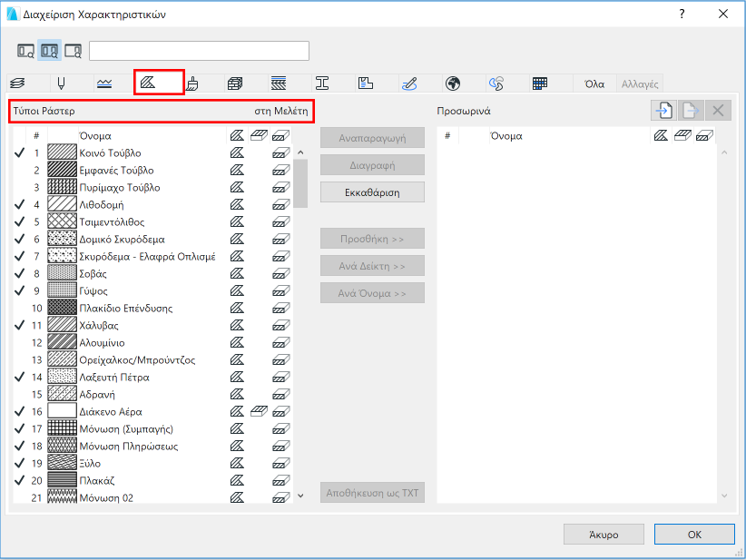746x560 pixels.
Task: Open the Cities globe tab
Action: (453, 84)
